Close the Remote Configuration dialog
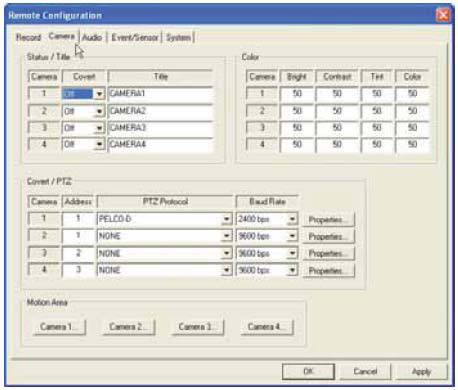 [x=443, y=15]
